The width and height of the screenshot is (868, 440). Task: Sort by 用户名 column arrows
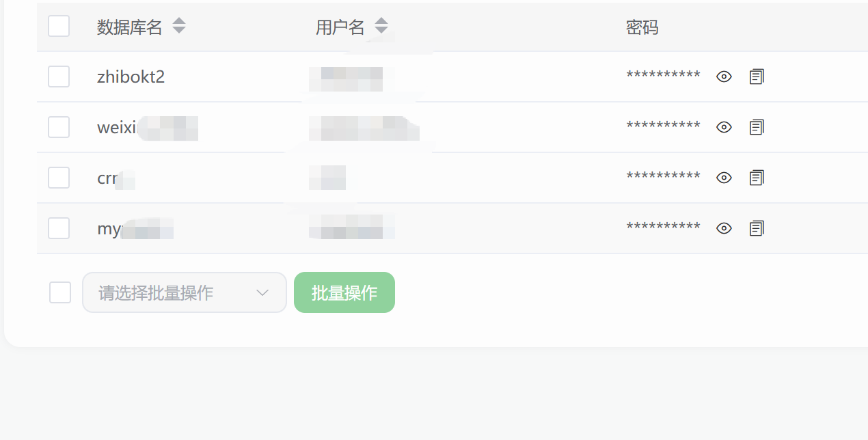coord(381,27)
